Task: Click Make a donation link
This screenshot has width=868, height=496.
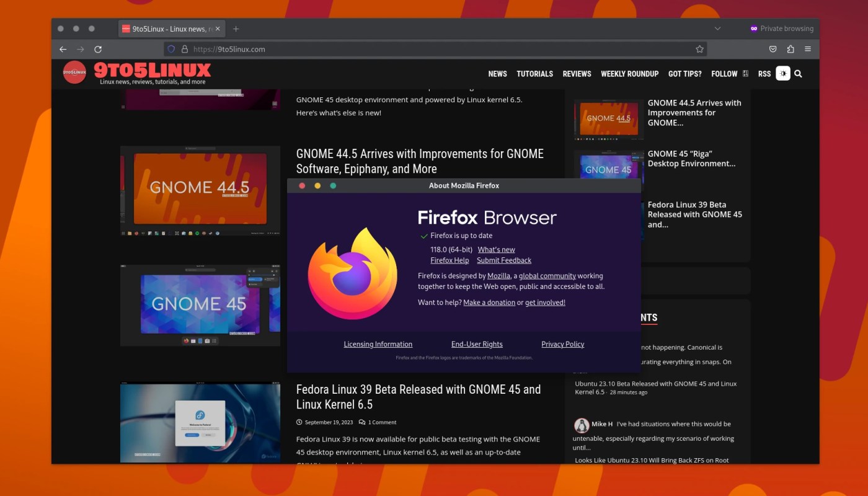Action: coord(489,303)
